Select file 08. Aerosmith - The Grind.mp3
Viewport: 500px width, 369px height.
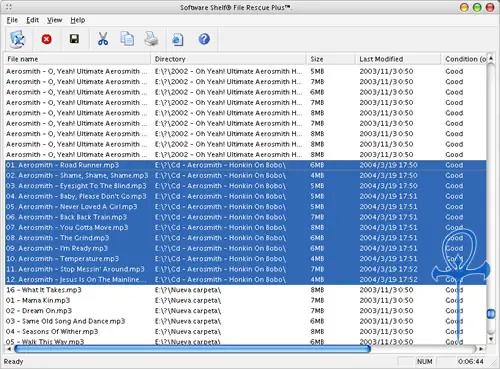[57, 238]
